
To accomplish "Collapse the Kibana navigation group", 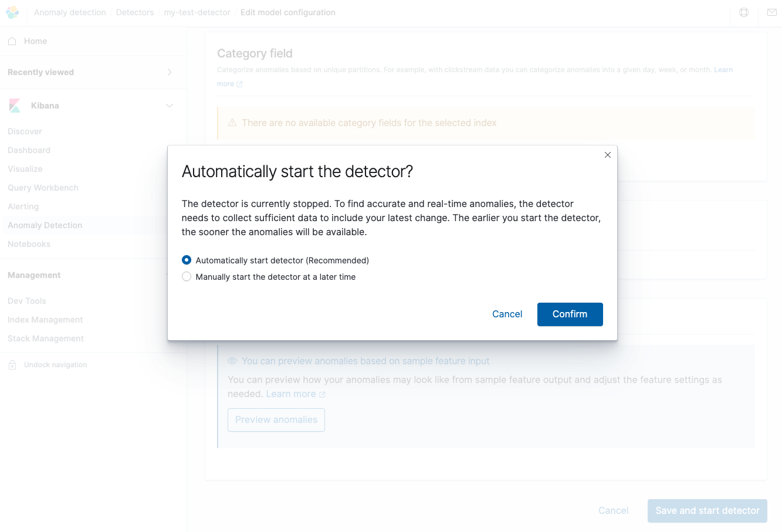I will click(x=170, y=106).
